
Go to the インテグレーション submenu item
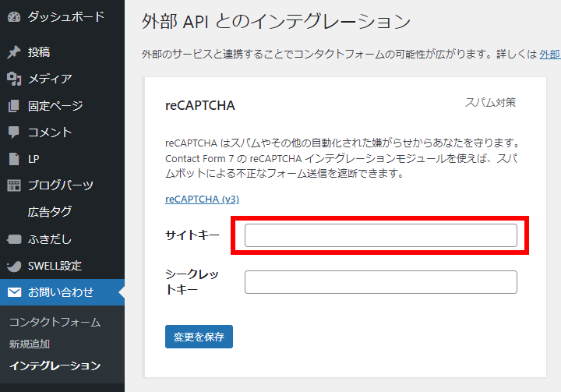[x=55, y=366]
